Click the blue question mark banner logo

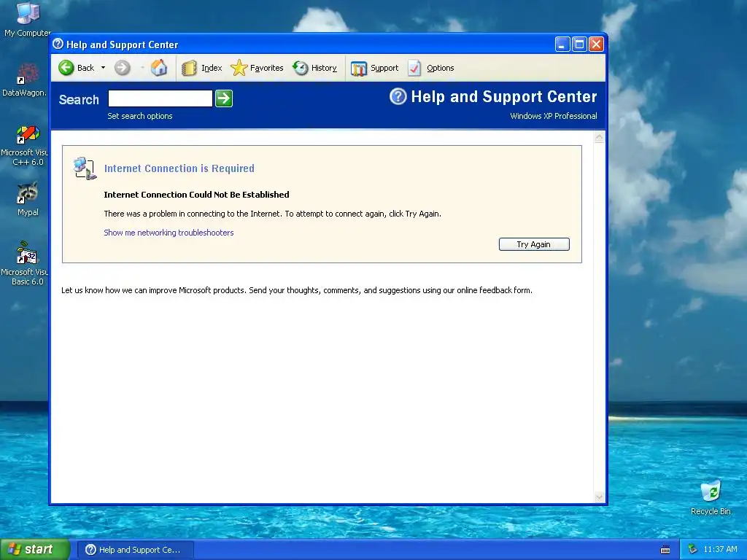click(398, 97)
